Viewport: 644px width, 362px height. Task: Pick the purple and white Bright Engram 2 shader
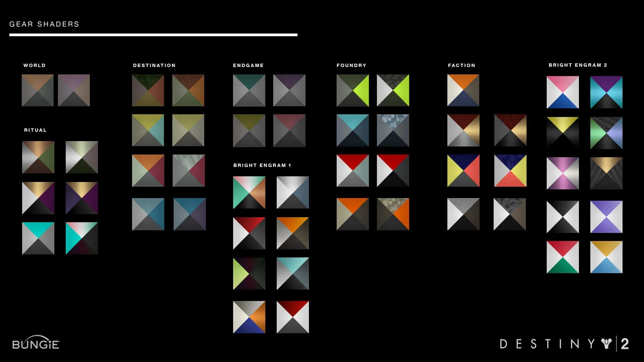point(606,217)
